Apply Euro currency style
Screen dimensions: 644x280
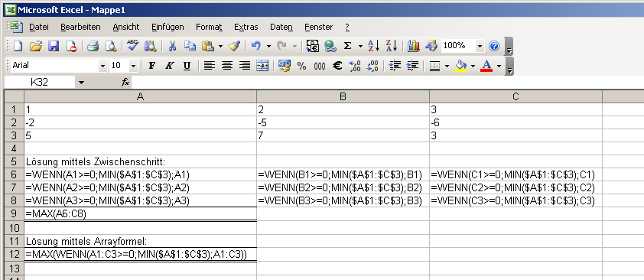pos(337,66)
